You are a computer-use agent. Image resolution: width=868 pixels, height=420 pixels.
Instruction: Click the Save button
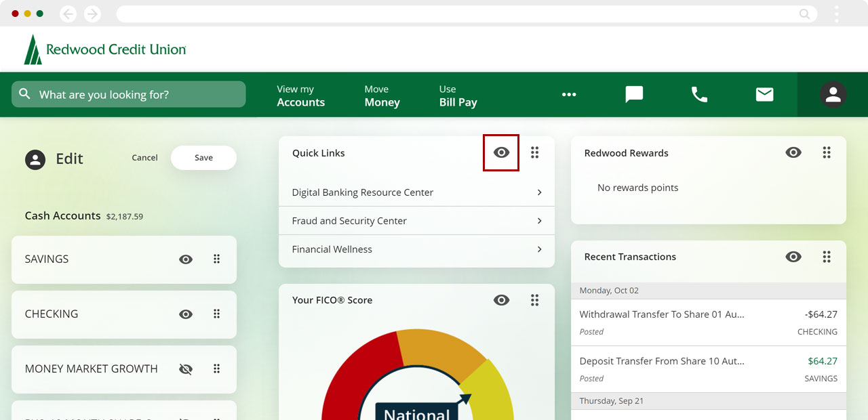[203, 157]
